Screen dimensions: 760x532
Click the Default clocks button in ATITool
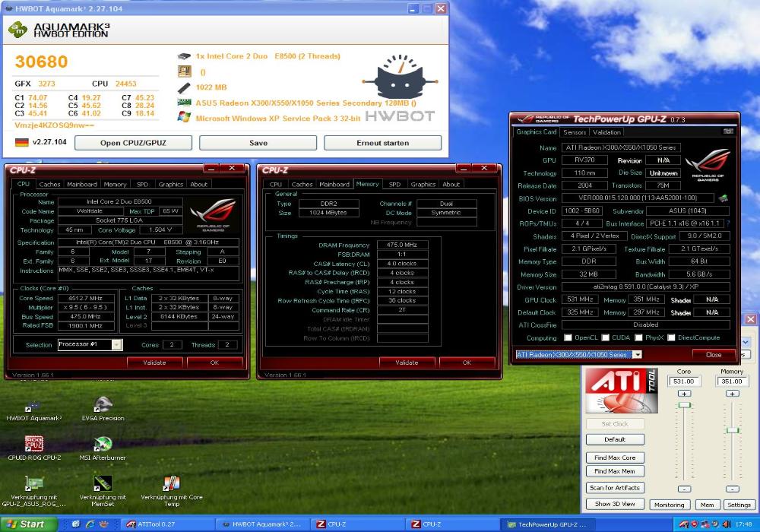pos(615,439)
